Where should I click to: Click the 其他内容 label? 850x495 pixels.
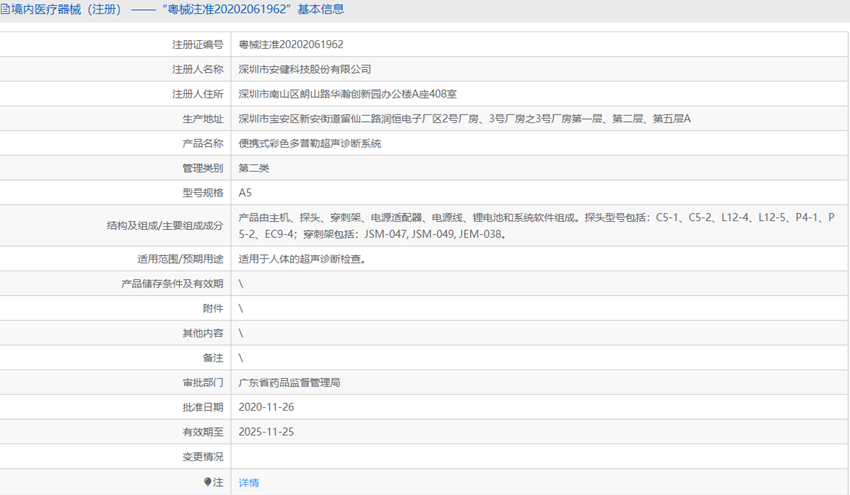(203, 333)
